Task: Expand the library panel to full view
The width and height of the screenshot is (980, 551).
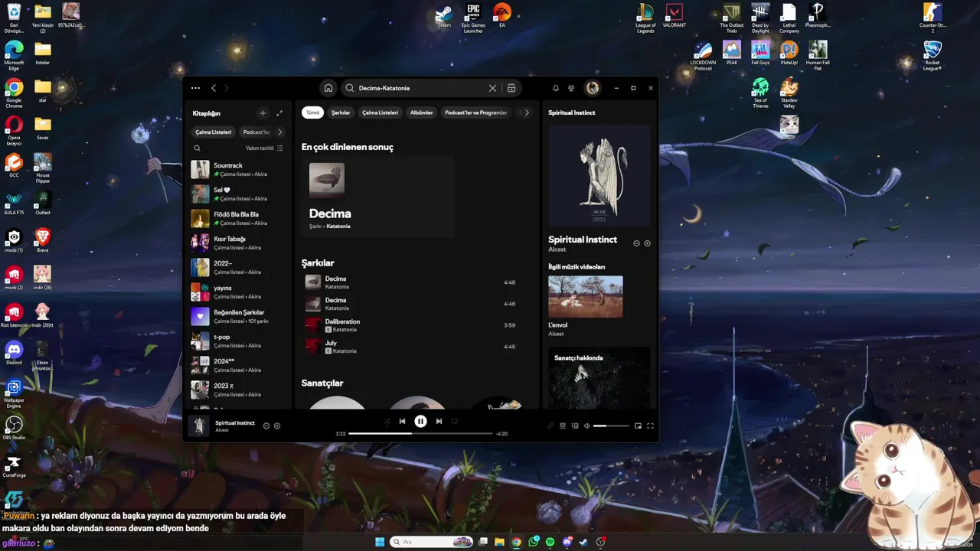Action: [279, 113]
